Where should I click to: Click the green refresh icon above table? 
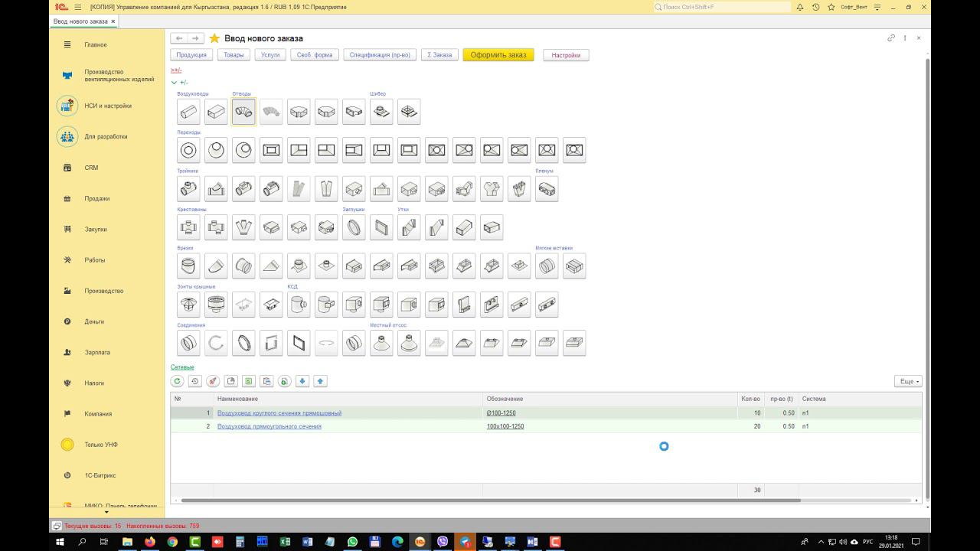click(178, 381)
